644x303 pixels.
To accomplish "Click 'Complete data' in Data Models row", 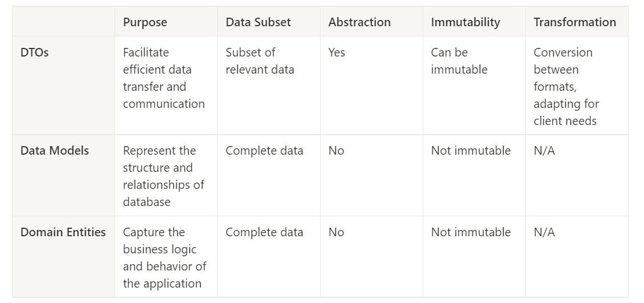I will coord(264,151).
